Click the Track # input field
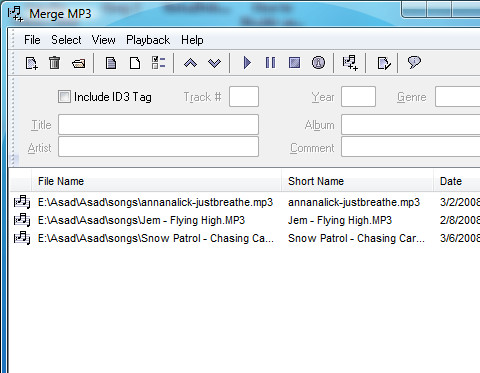480x373 pixels. 244,97
